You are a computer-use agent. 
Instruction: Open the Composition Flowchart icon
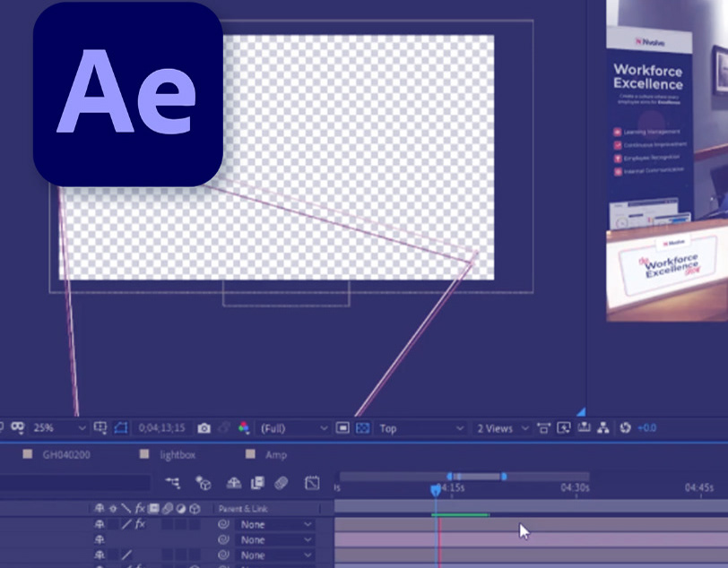click(603, 428)
